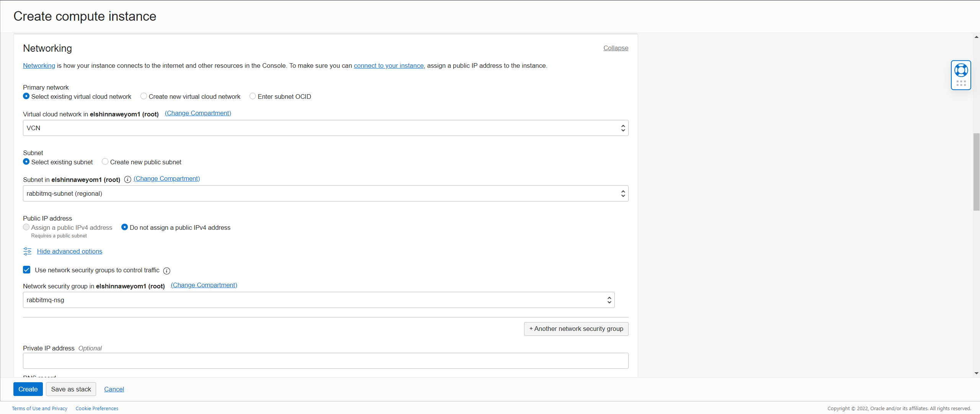Click the info icon beside the Subnet compartment label
The height and width of the screenshot is (414, 980).
pos(127,179)
